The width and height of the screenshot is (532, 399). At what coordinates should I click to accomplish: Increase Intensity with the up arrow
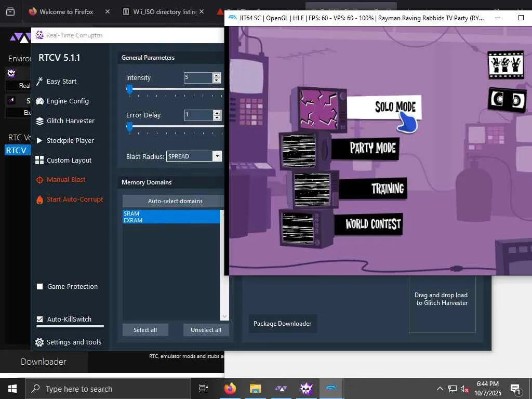[217, 75]
